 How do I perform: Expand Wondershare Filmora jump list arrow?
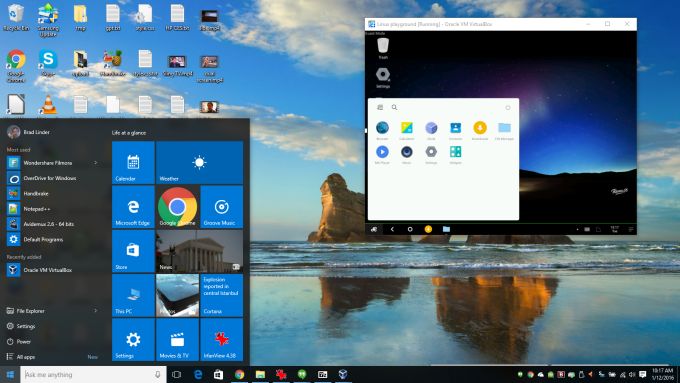tap(96, 163)
